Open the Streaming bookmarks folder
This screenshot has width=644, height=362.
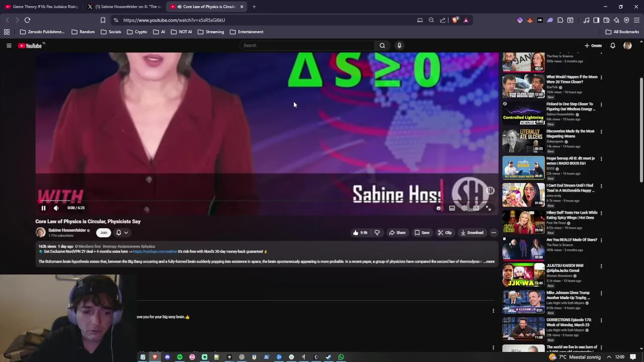pyautogui.click(x=211, y=32)
